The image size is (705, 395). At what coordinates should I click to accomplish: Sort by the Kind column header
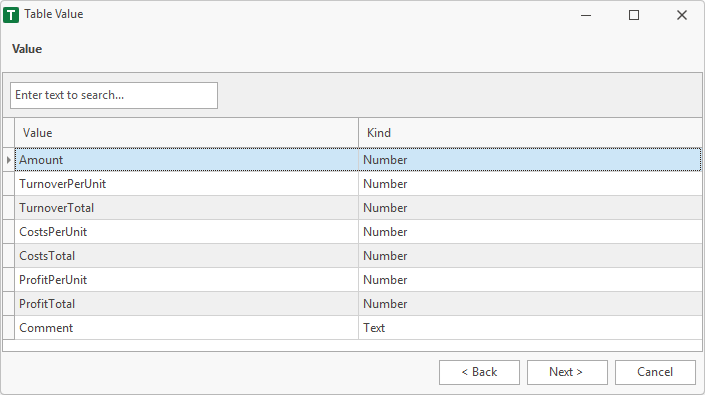point(530,133)
